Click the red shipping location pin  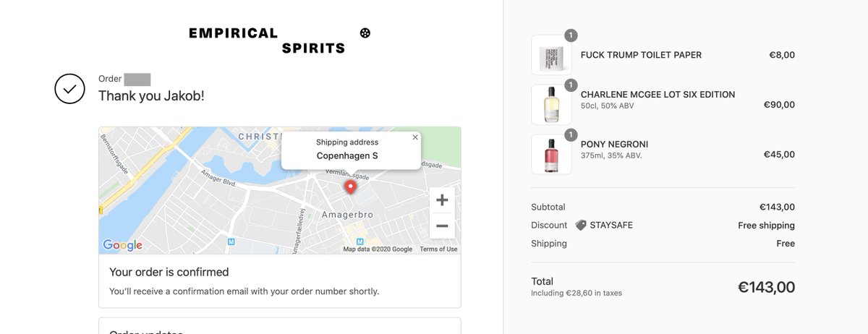tap(351, 187)
